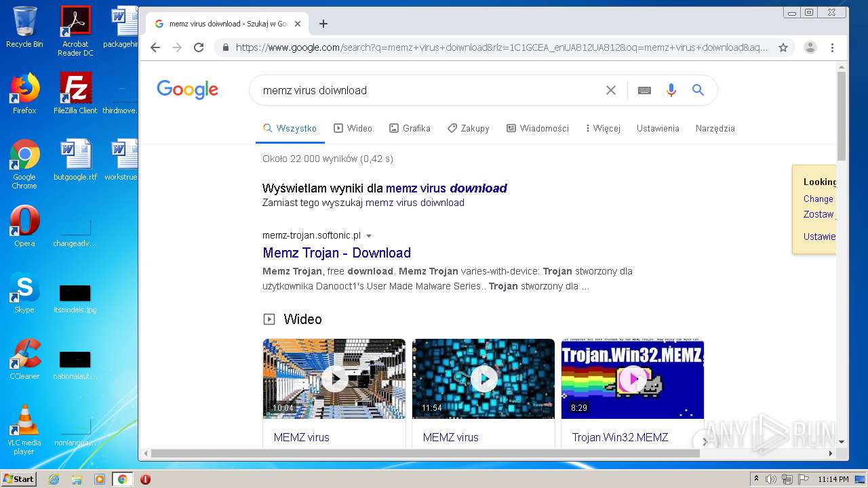Play the 10:04 MEMZ virus video thumbnail
Viewport: 868px width, 488px height.
[x=334, y=378]
